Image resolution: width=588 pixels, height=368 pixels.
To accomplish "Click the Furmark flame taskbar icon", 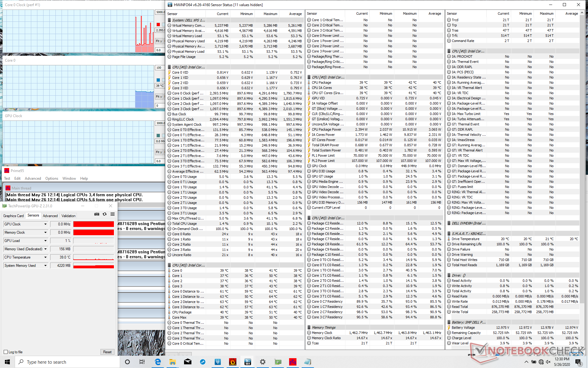I will (x=232, y=362).
